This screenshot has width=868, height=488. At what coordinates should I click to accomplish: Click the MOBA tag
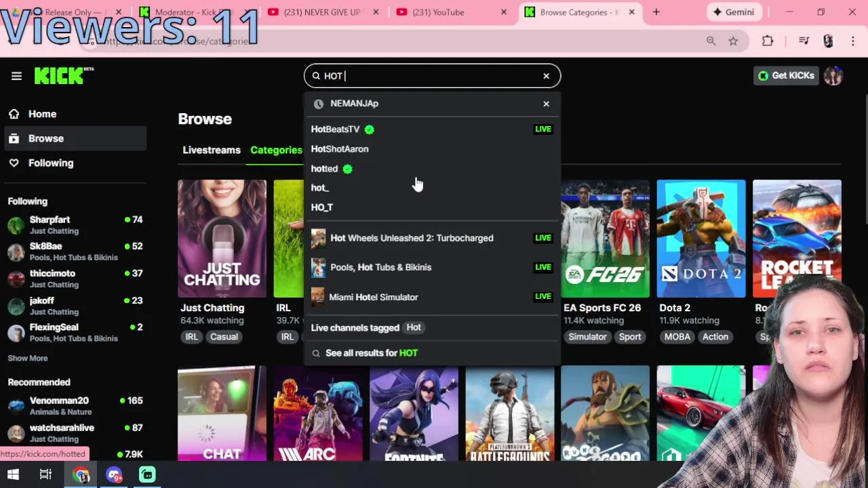point(677,337)
